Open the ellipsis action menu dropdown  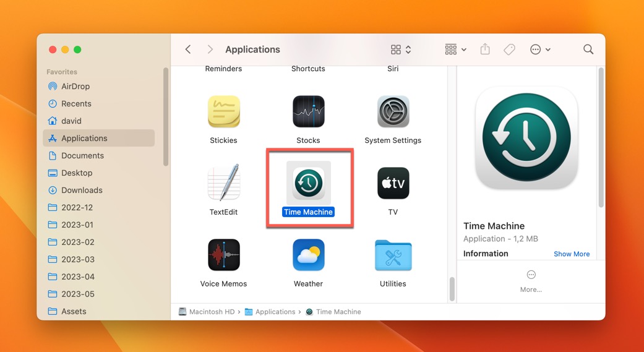(540, 49)
